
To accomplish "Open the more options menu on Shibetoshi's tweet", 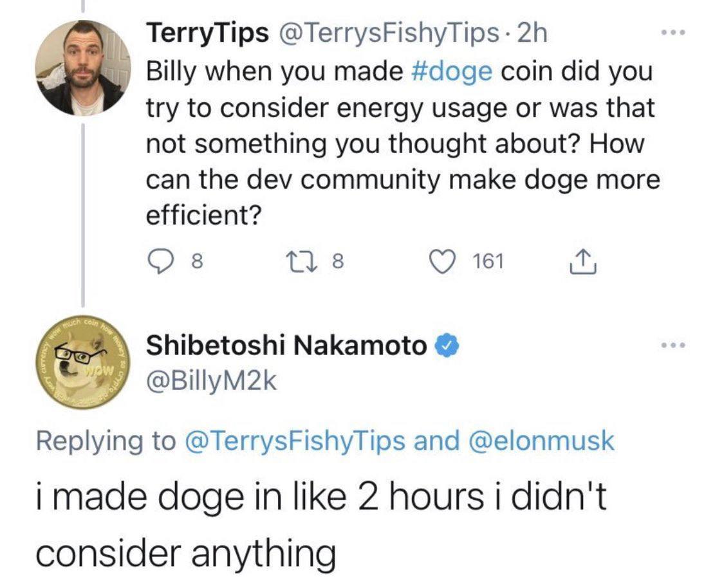I will [x=674, y=345].
